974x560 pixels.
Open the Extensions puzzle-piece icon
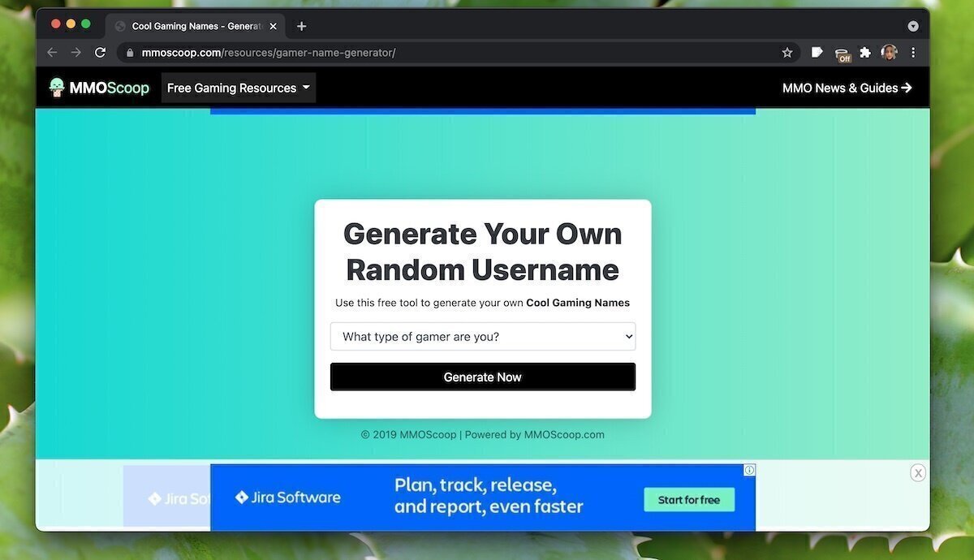point(864,52)
